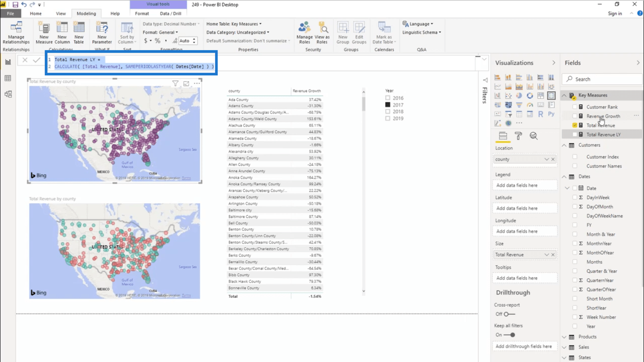Screen dimensions: 644x362
Task: Open the Format paint roller tab
Action: pyautogui.click(x=518, y=136)
